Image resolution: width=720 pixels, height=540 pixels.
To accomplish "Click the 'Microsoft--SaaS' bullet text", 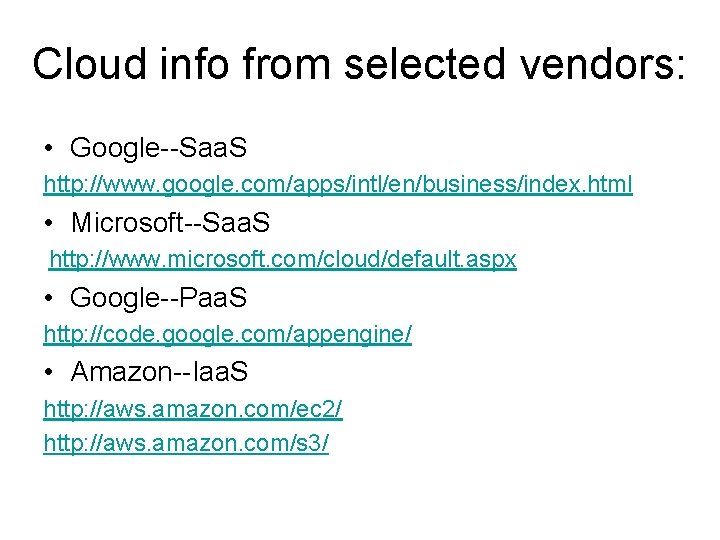I will [x=170, y=222].
